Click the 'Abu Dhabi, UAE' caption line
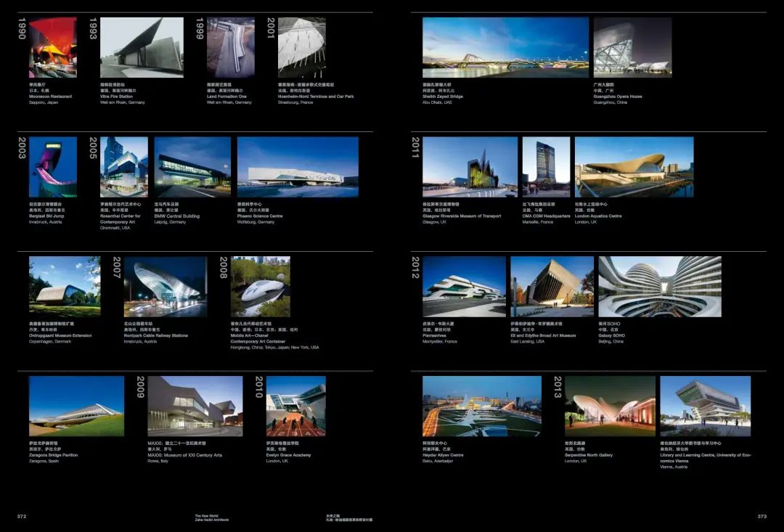The height and width of the screenshot is (532, 784). pyautogui.click(x=437, y=102)
